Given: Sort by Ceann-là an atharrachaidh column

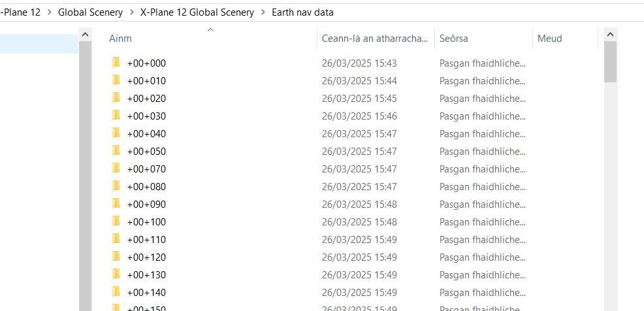Looking at the screenshot, I should click(375, 39).
